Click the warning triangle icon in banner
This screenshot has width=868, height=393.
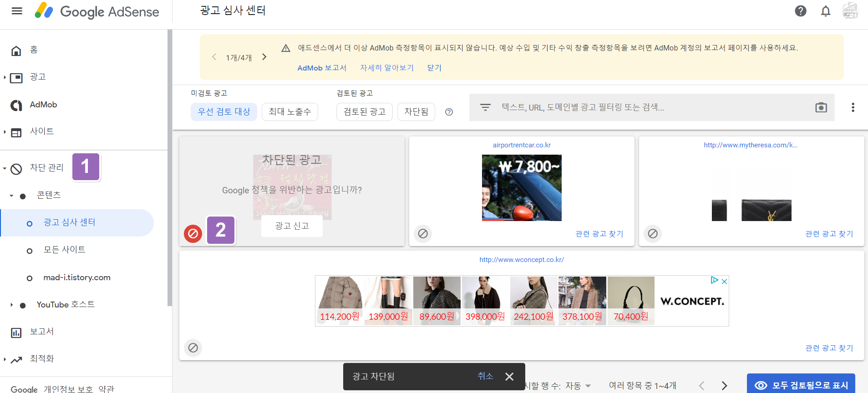coord(286,48)
